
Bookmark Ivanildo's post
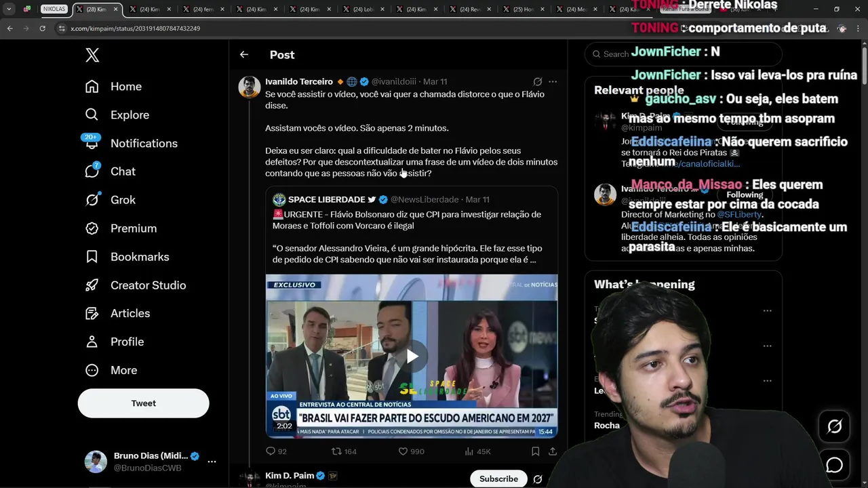pos(535,451)
